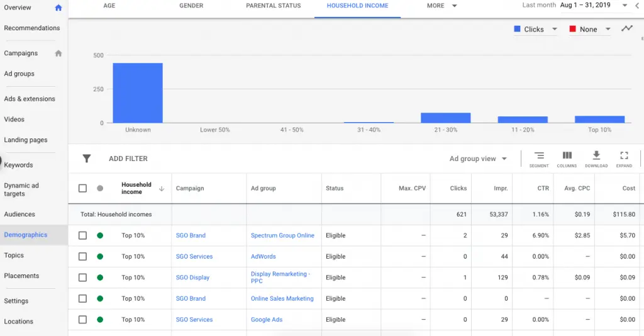Toggle the select-all header checkbox
Image resolution: width=644 pixels, height=336 pixels.
82,188
